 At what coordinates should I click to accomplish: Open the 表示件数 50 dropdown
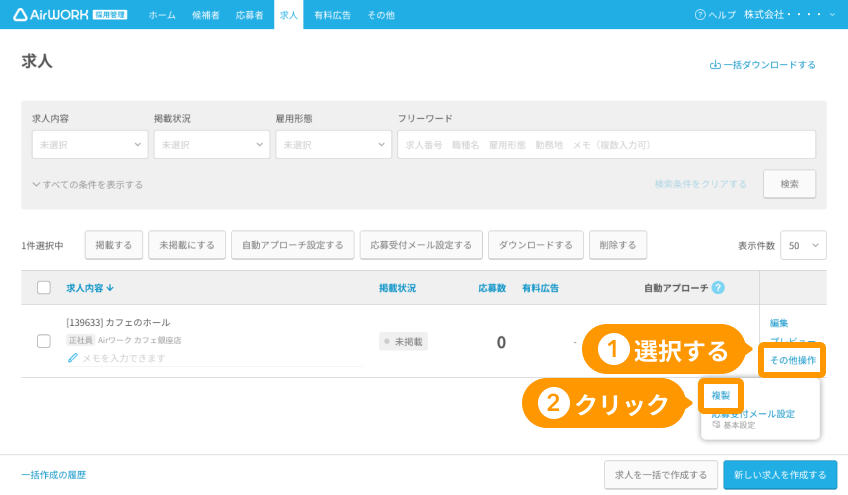[x=803, y=246]
